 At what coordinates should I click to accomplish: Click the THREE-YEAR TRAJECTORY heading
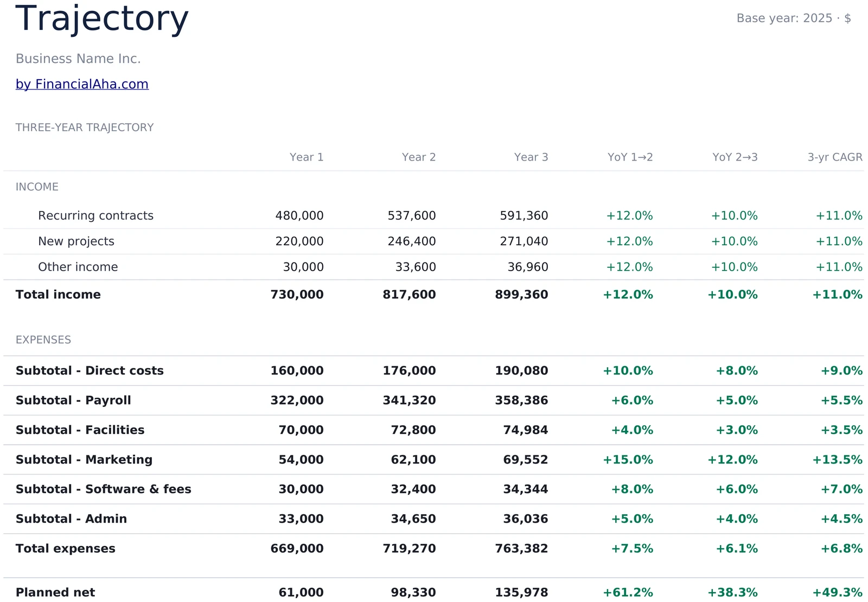[85, 127]
